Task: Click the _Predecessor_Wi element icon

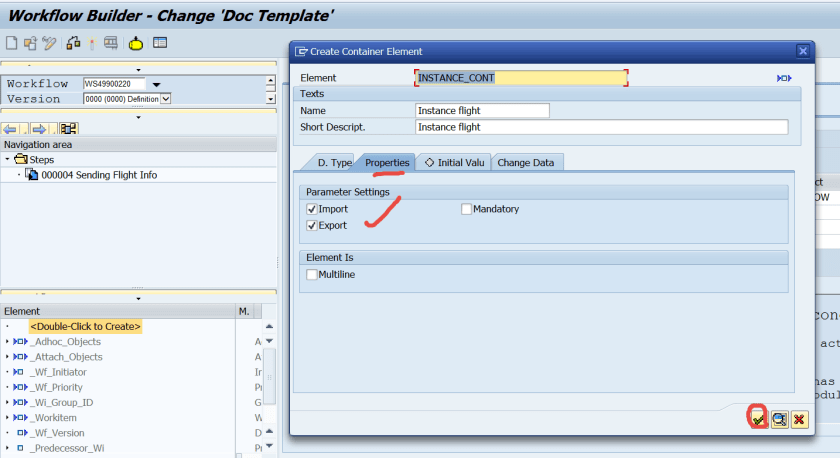Action: tap(20, 448)
